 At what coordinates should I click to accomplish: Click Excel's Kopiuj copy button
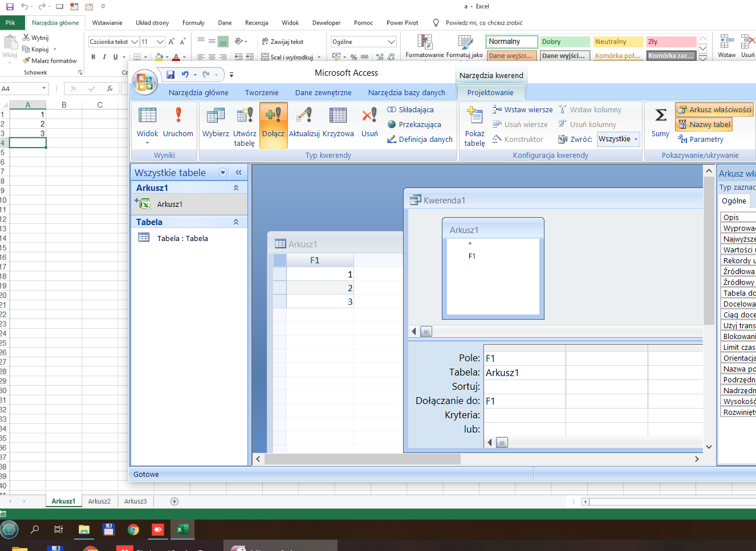tap(35, 49)
